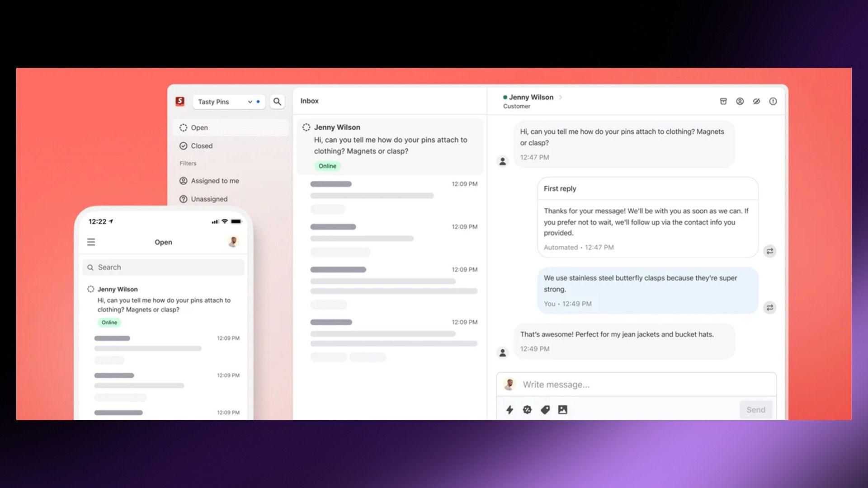Attach an image using the picture icon
This screenshot has width=868, height=488.
(x=562, y=410)
